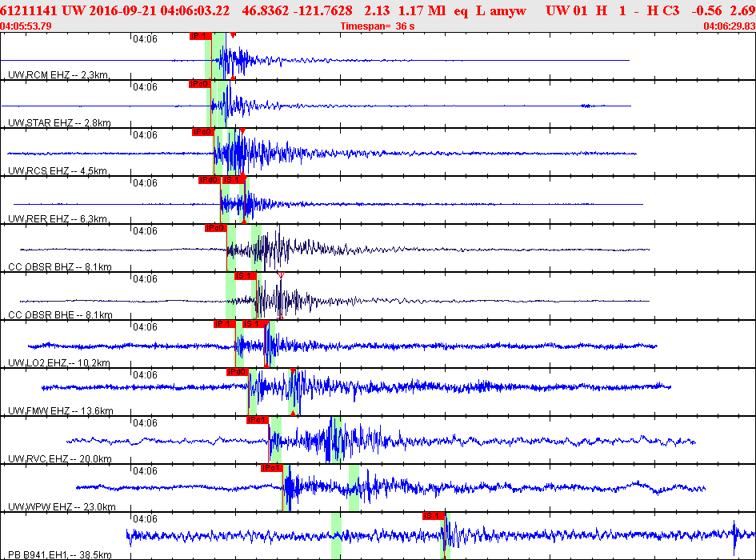Viewport: 756px width, 560px height.
Task: Click the iP 1 pick flag on UW LO2 trace
Action: pyautogui.click(x=225, y=324)
